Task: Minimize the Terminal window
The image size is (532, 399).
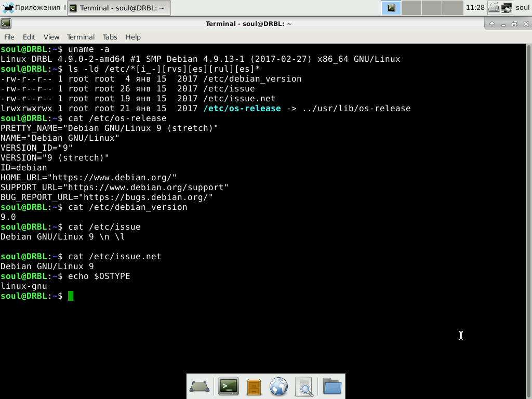Action: [503, 24]
